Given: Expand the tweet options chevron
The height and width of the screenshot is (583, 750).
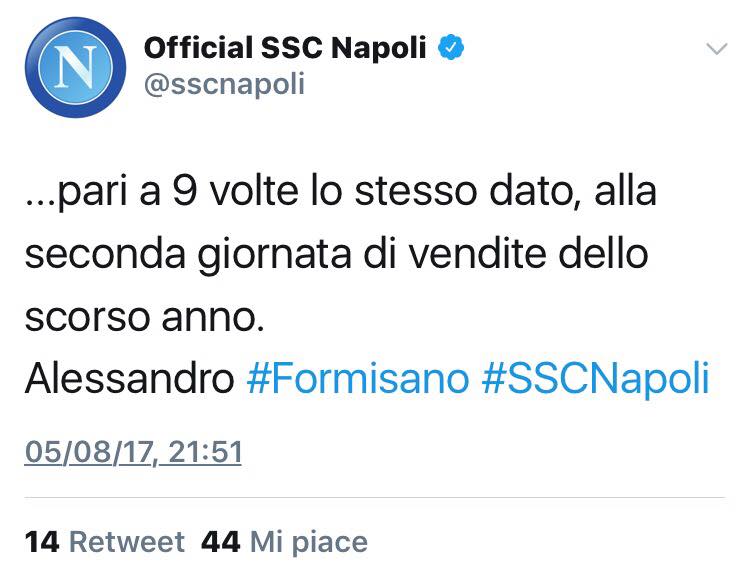Looking at the screenshot, I should pyautogui.click(x=717, y=49).
